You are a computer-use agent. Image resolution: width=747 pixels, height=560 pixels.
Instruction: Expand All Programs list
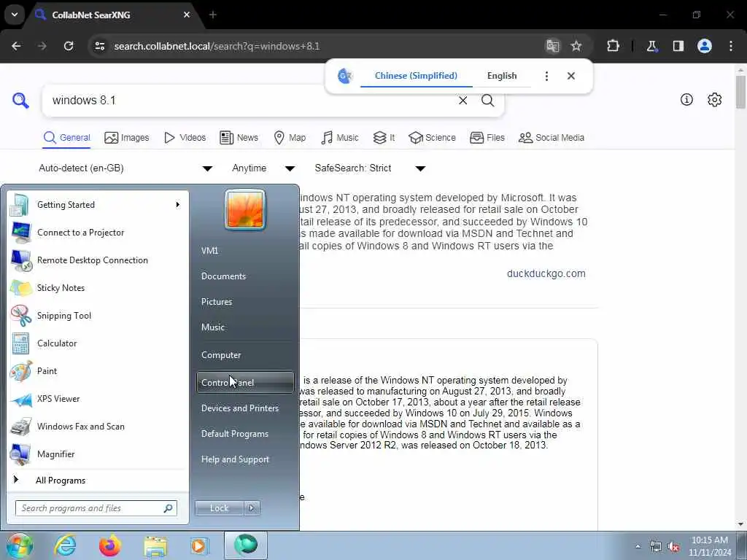tap(97, 480)
